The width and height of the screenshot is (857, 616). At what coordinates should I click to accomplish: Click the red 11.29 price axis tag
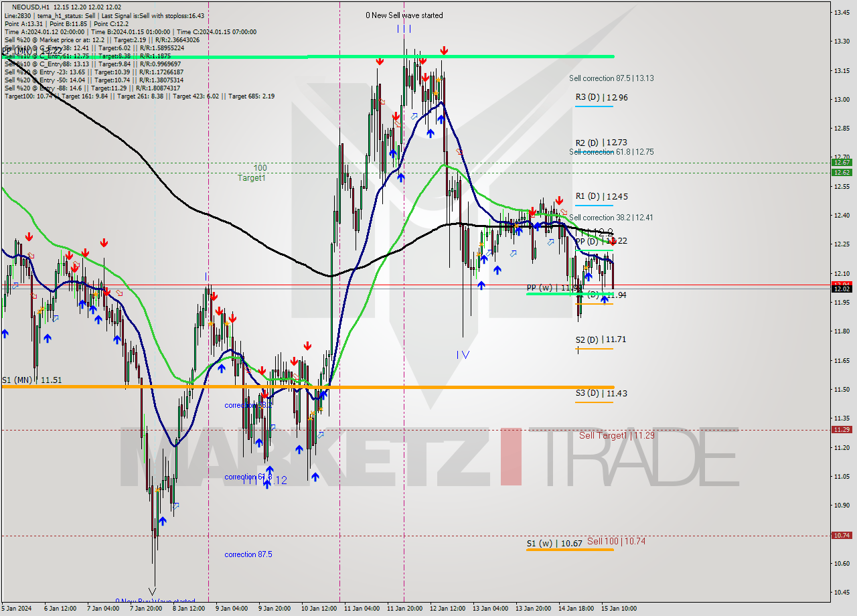click(841, 429)
